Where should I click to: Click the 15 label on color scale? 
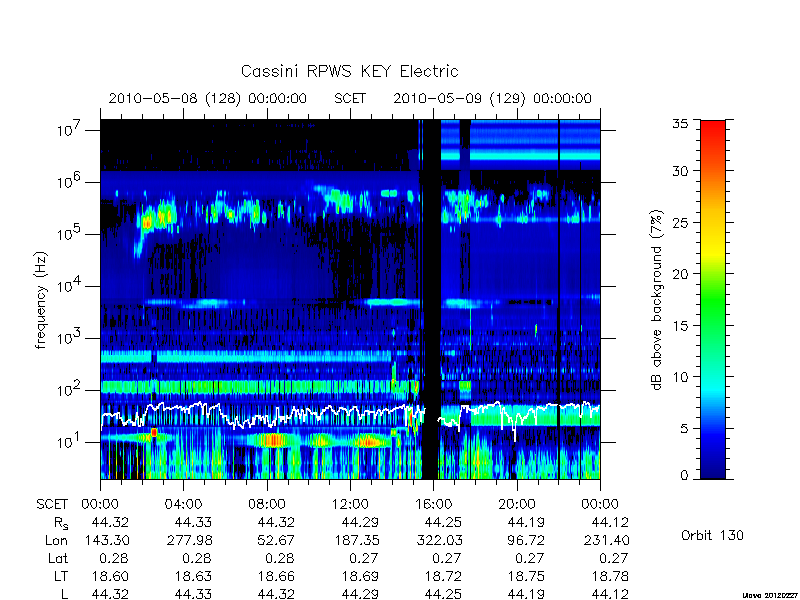click(x=681, y=326)
